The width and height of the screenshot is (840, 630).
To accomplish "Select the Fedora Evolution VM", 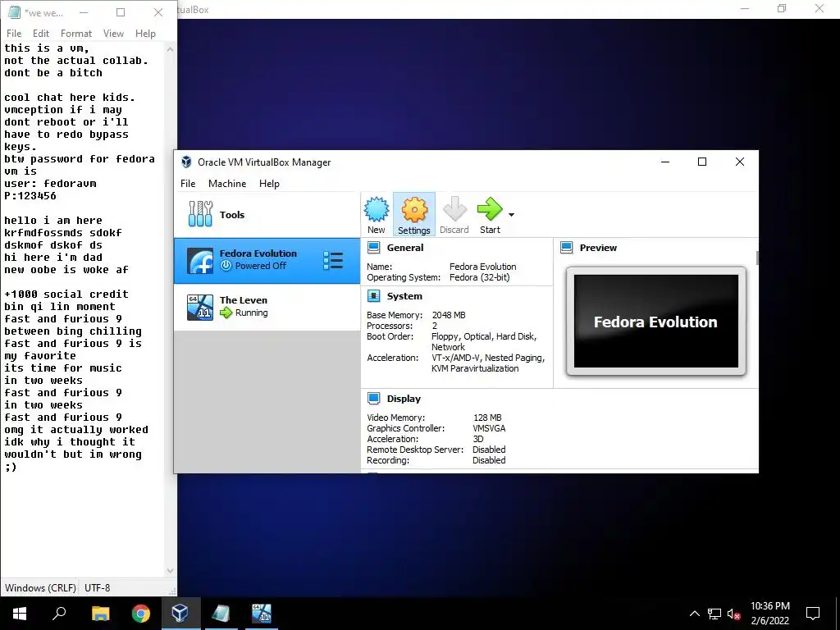I will point(267,261).
